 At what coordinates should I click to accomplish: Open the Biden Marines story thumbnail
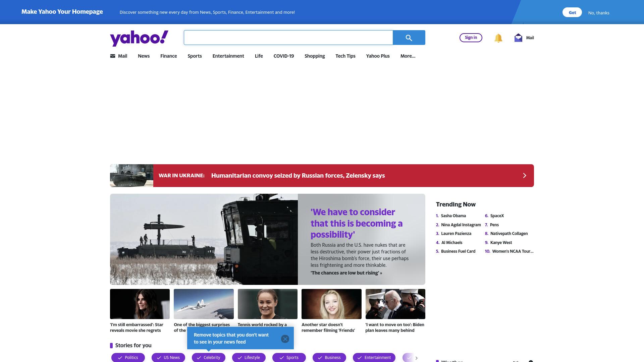(x=395, y=304)
